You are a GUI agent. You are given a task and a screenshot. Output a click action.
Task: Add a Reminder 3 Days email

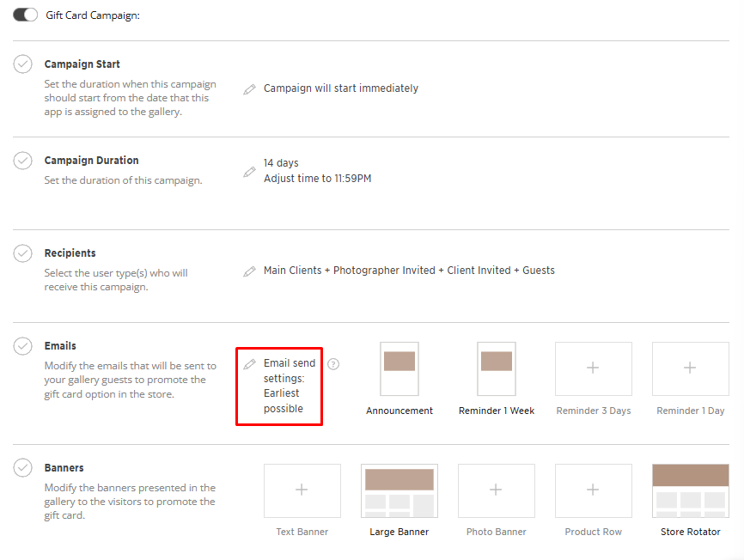593,368
